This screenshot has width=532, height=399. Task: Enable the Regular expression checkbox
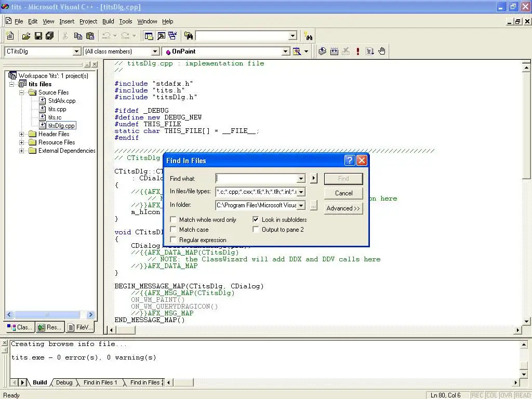click(173, 240)
